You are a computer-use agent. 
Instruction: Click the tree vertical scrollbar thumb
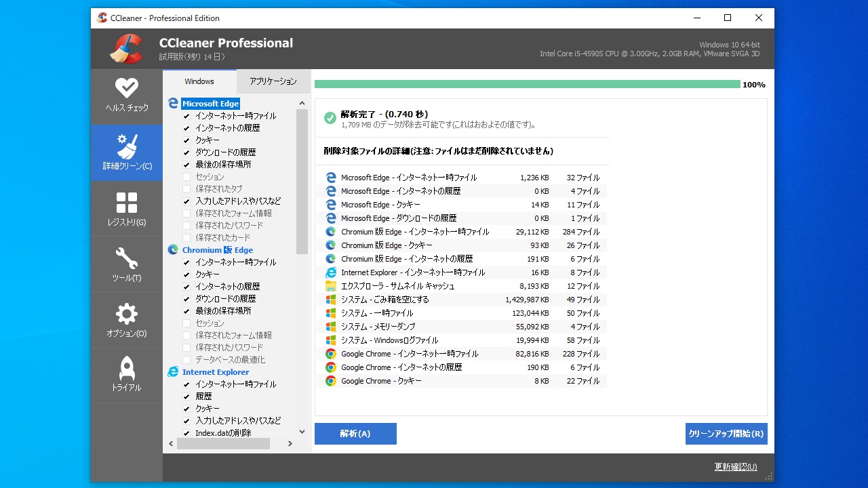302,182
